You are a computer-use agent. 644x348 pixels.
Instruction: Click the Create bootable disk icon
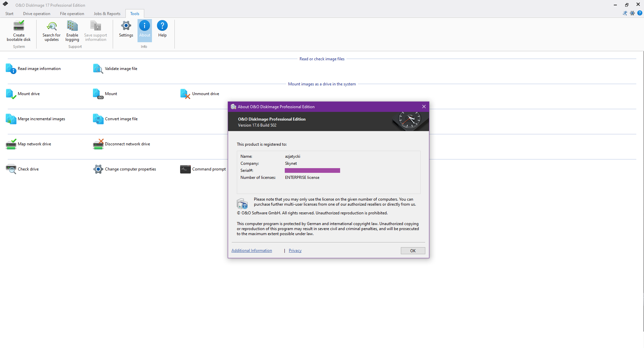click(19, 26)
